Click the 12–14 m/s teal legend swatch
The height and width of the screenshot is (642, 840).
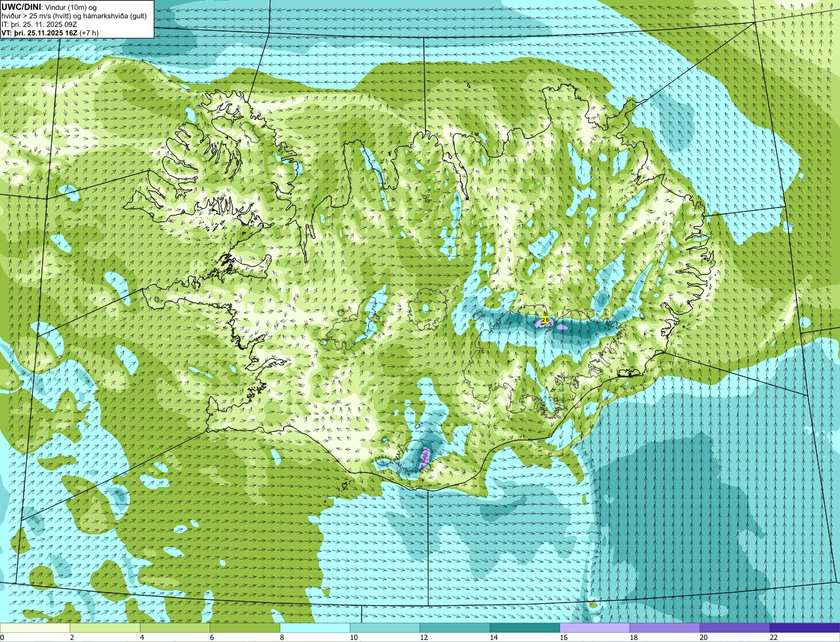tap(455, 628)
